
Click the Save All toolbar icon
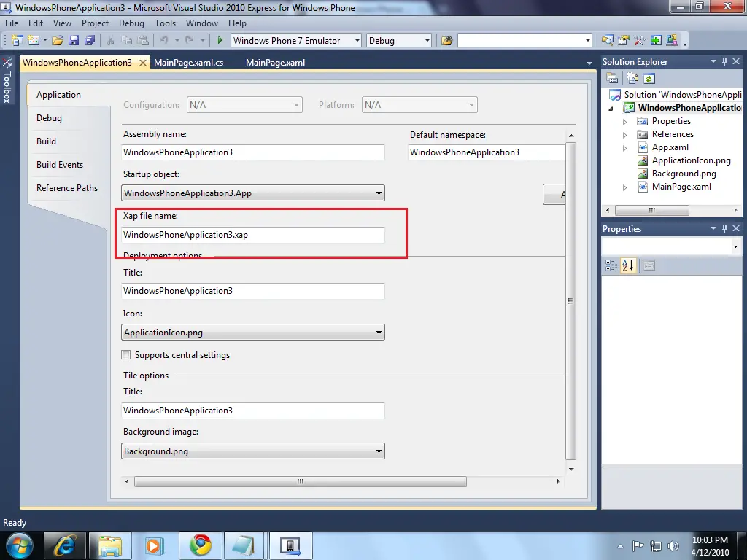[90, 41]
